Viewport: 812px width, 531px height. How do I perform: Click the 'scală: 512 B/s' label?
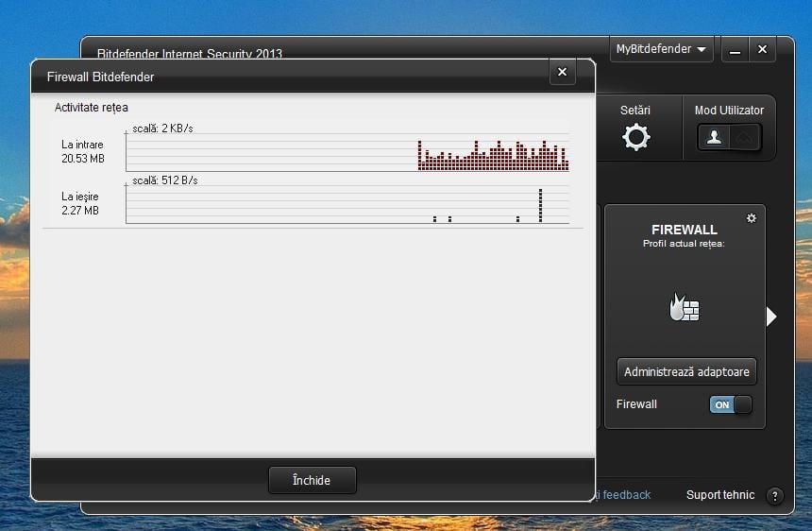tap(164, 180)
